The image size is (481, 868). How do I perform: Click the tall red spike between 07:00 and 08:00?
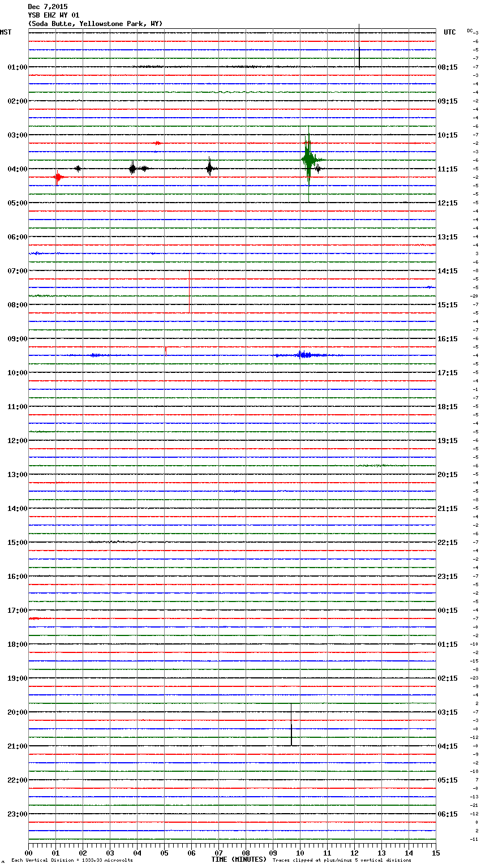pos(190,291)
